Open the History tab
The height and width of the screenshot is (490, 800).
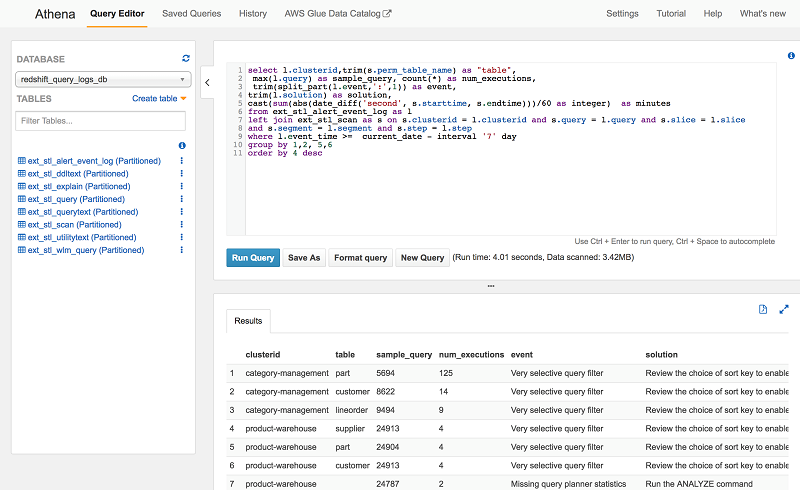253,14
